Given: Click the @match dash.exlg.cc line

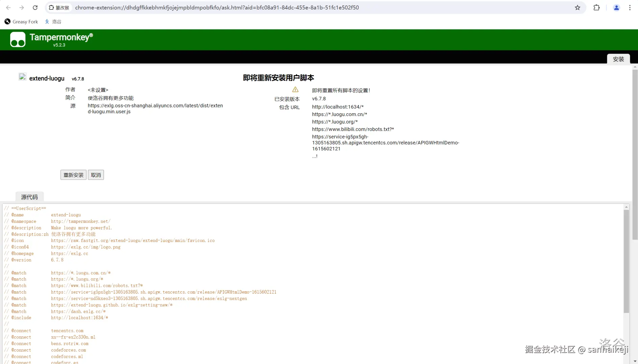Looking at the screenshot, I should click(x=55, y=311).
